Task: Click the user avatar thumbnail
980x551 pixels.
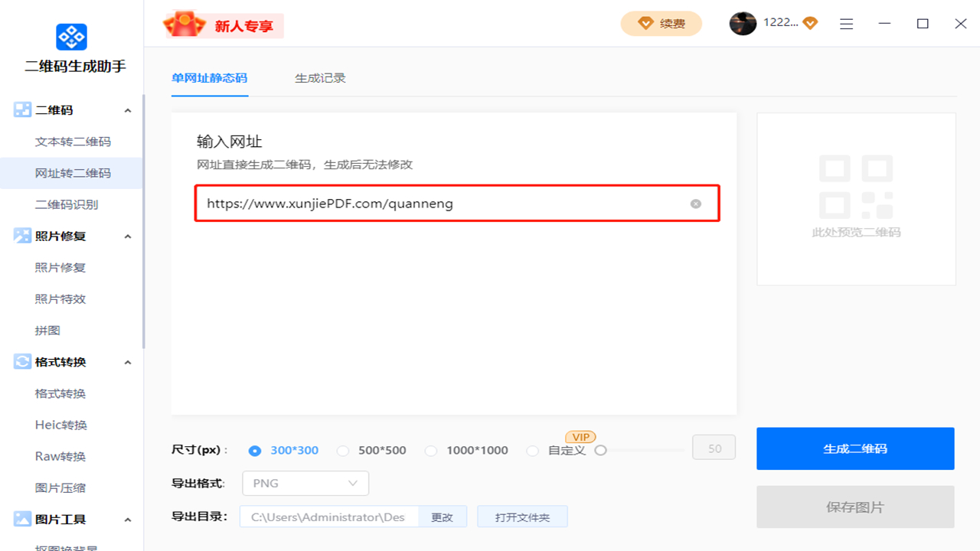Action: click(x=743, y=24)
